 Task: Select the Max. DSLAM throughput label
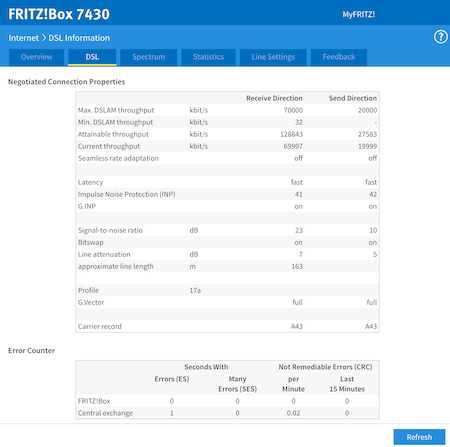pos(116,110)
